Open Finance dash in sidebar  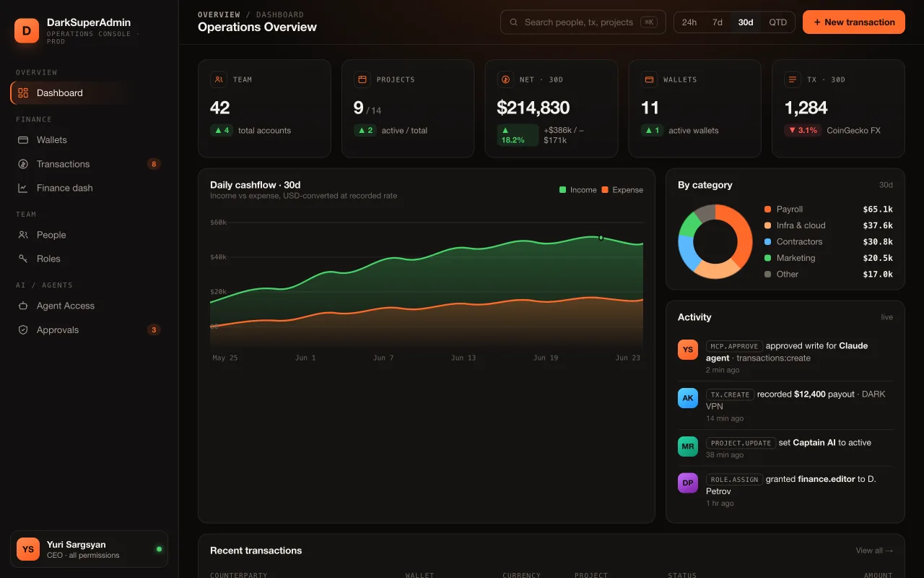[89, 188]
